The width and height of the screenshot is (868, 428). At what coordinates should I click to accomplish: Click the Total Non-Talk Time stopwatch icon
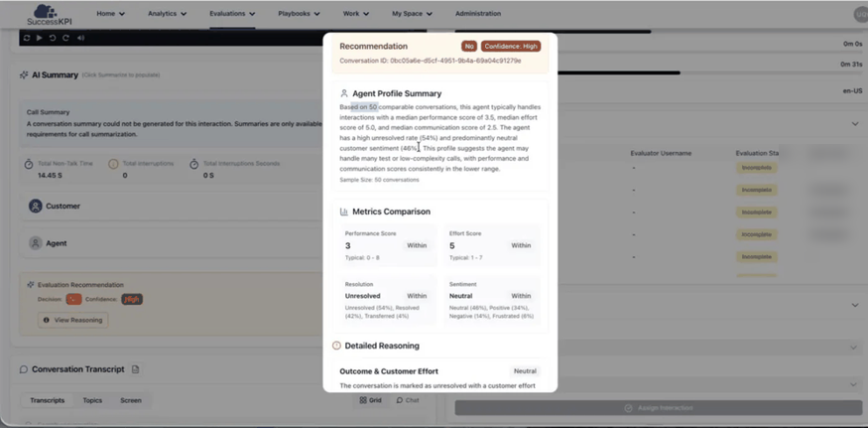point(29,164)
